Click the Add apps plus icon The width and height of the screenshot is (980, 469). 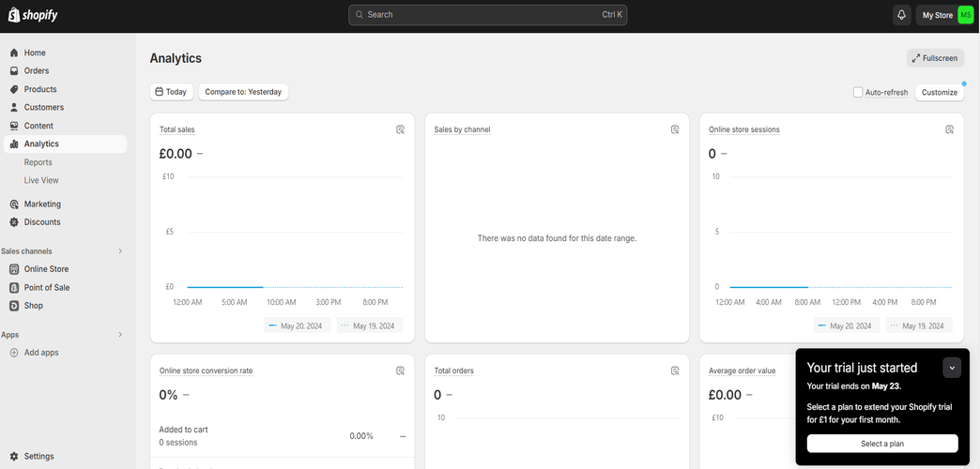click(14, 353)
